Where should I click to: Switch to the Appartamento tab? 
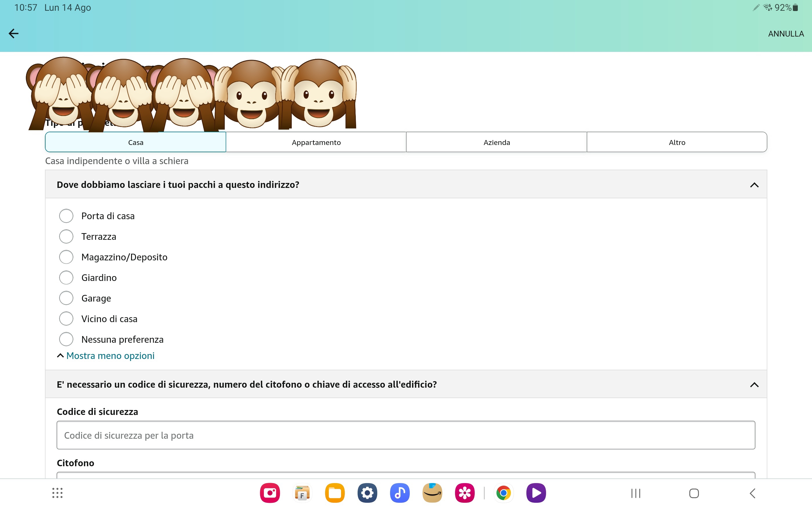click(316, 142)
